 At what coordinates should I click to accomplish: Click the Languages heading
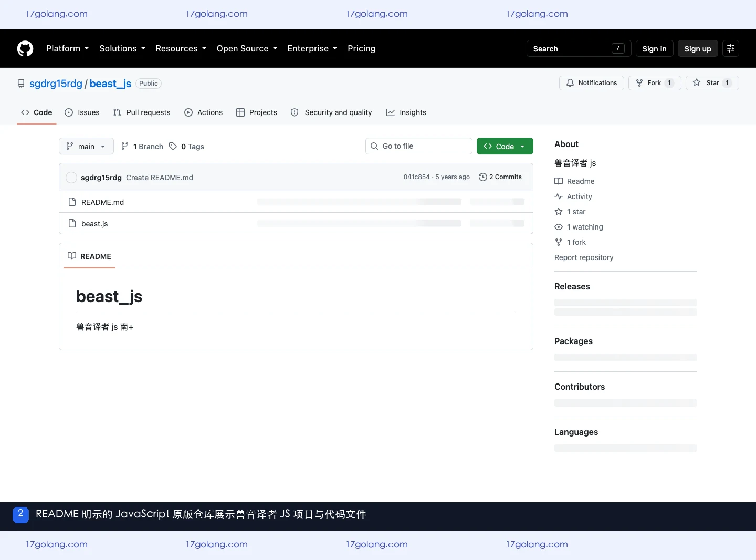coord(576,432)
